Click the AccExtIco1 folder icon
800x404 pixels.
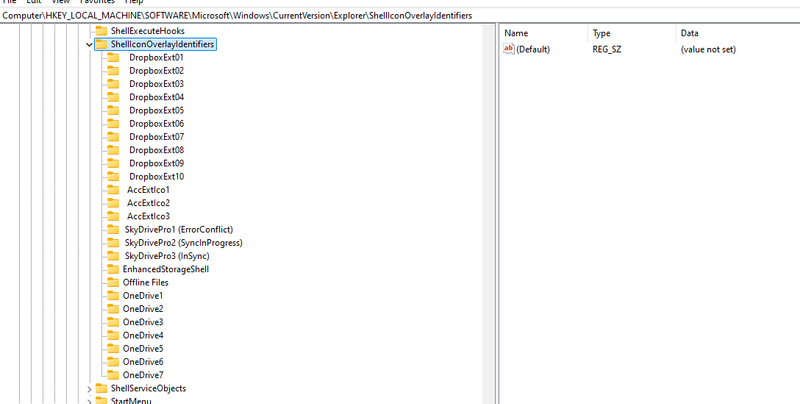(x=113, y=190)
